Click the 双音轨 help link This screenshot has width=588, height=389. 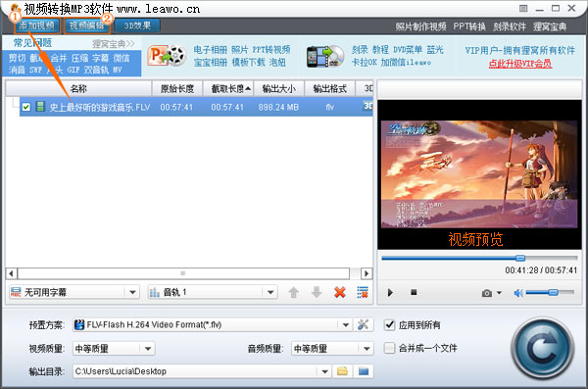tap(96, 70)
